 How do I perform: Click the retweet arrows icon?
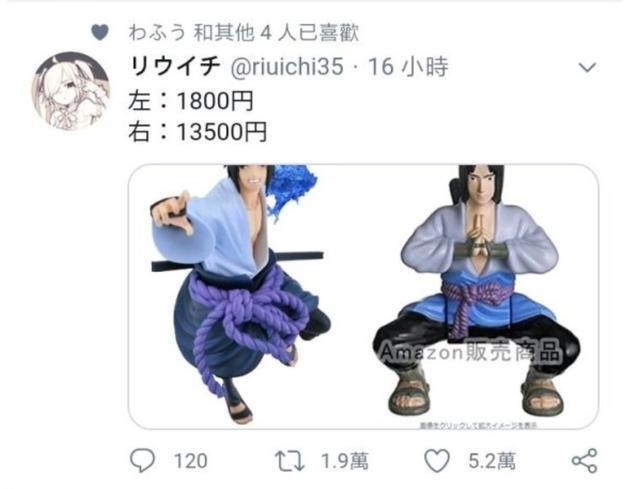coord(289,461)
